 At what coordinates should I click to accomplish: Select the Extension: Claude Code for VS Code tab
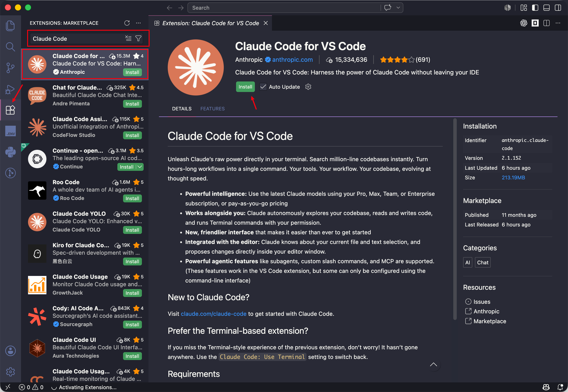coord(210,23)
